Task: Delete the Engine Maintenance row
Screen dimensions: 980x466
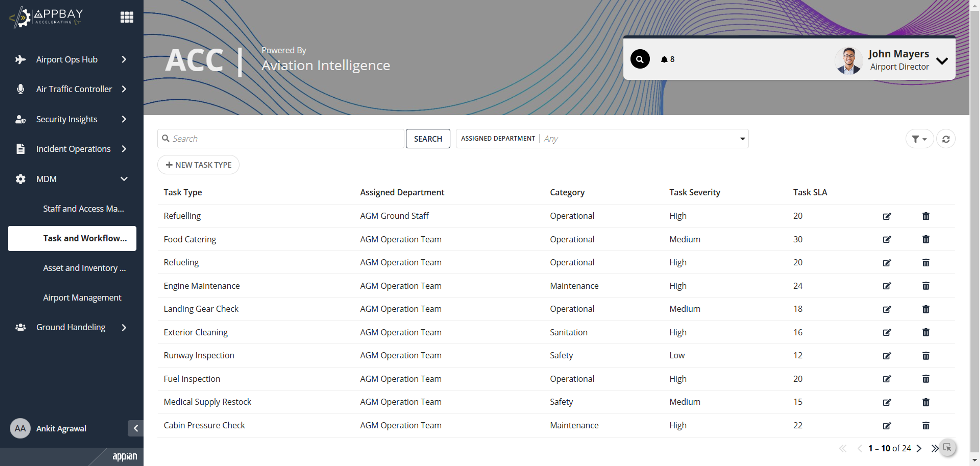Action: (x=926, y=286)
